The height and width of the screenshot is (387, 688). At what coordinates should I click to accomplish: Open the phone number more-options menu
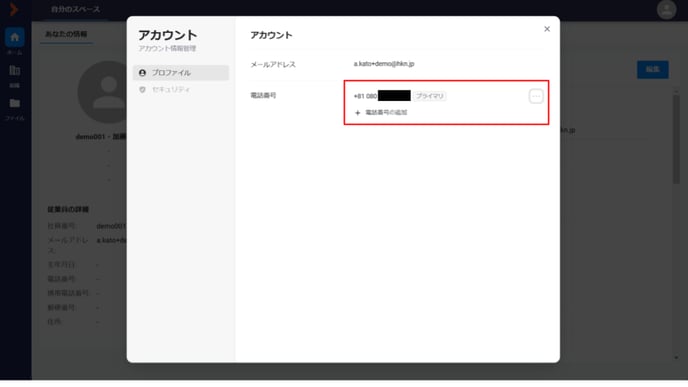tap(536, 96)
